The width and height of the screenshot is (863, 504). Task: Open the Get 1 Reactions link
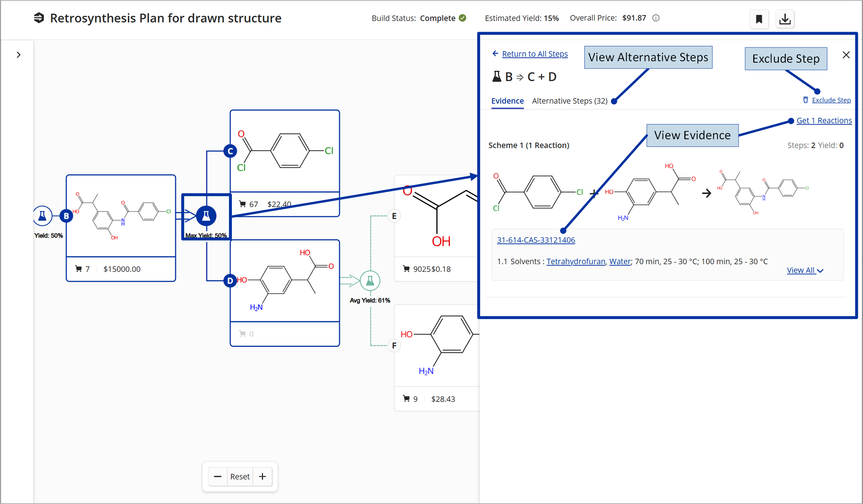824,121
